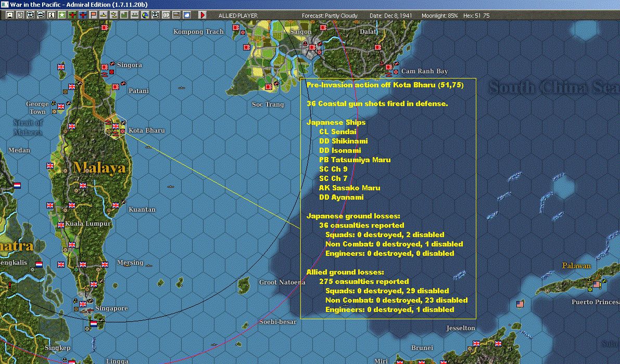Viewport: 620px width, 364px height.
Task: Click the 'DD Isonami' ship entry
Action: click(340, 150)
